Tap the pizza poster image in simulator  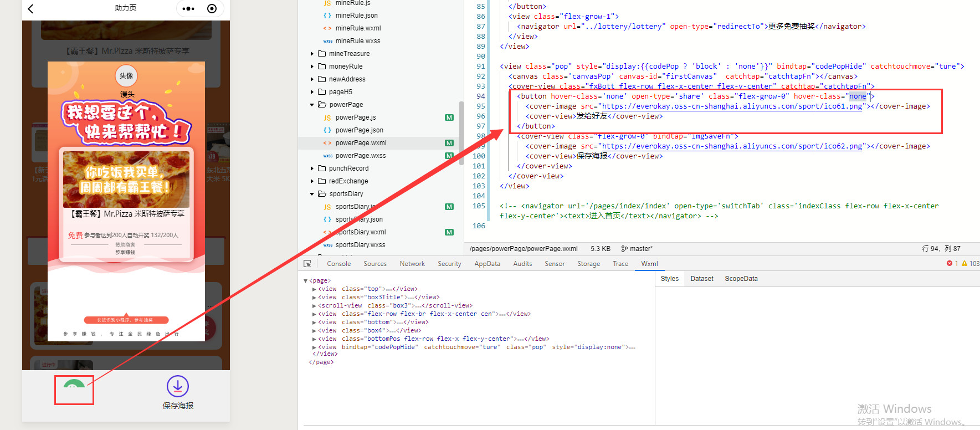click(126, 180)
